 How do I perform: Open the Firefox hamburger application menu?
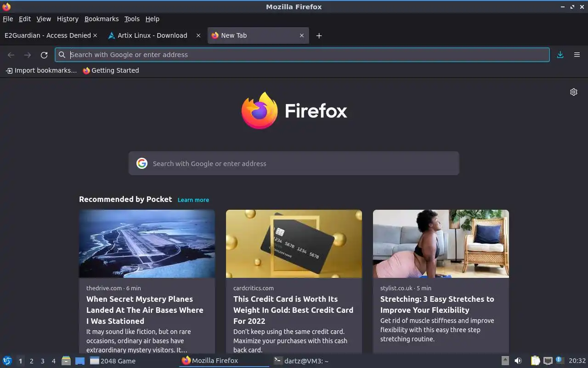pos(577,55)
